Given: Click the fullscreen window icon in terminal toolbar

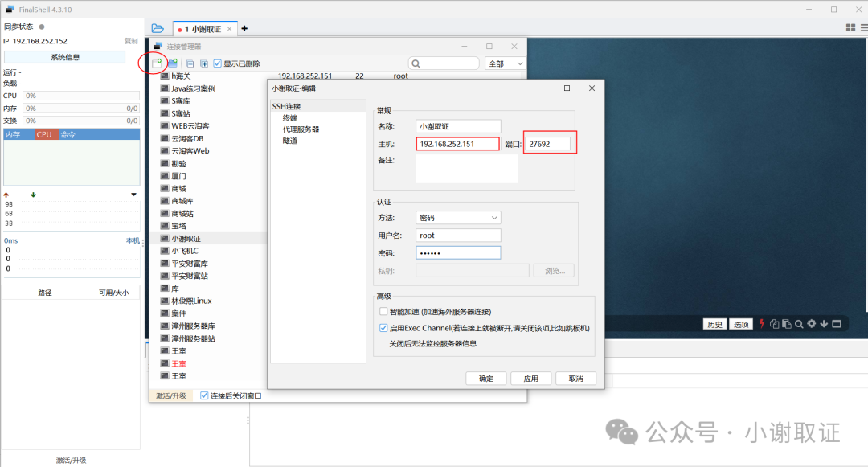Looking at the screenshot, I should point(837,324).
